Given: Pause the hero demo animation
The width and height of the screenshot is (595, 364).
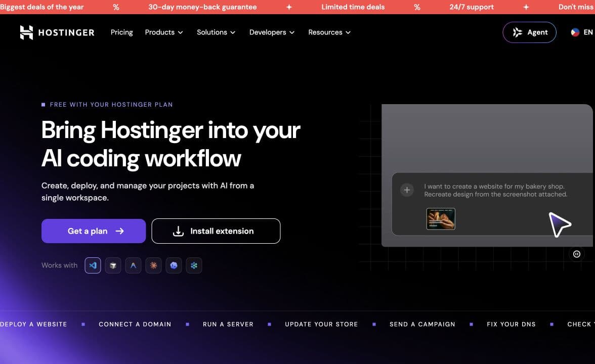Looking at the screenshot, I should [x=576, y=254].
